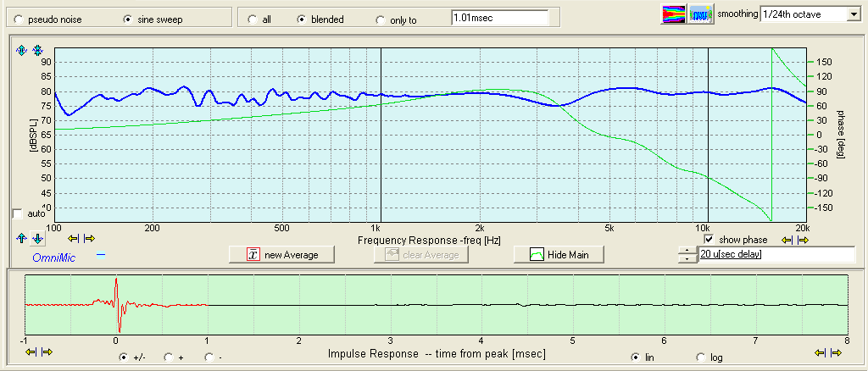This screenshot has width=868, height=371.
Task: Increase the delay with the stepper arrow
Action: (686, 250)
